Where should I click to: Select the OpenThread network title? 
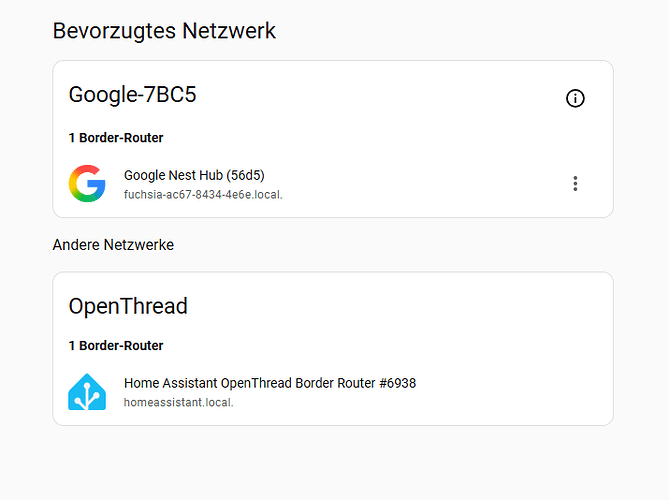click(128, 306)
